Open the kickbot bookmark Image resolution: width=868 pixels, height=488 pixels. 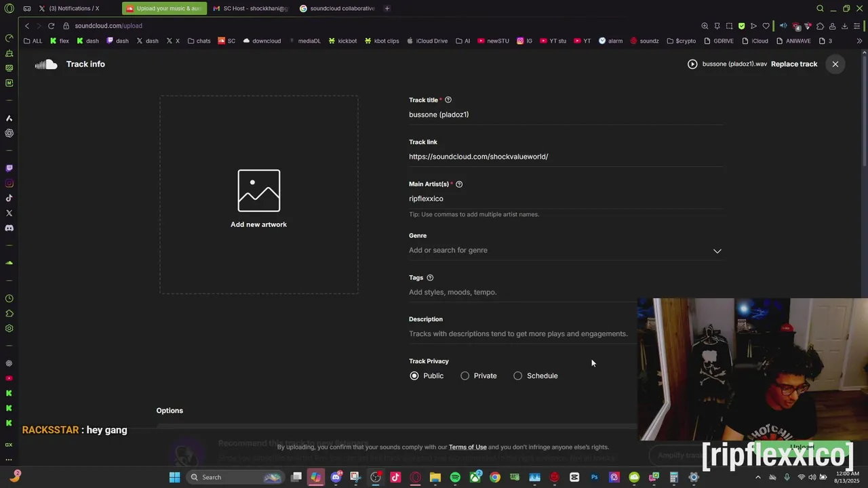[x=342, y=41]
